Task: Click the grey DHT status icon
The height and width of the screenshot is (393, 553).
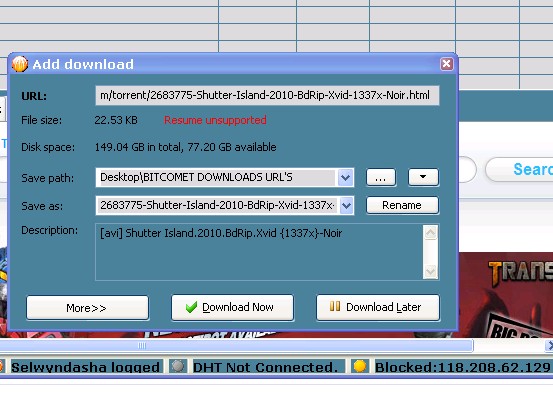Action: click(x=178, y=367)
